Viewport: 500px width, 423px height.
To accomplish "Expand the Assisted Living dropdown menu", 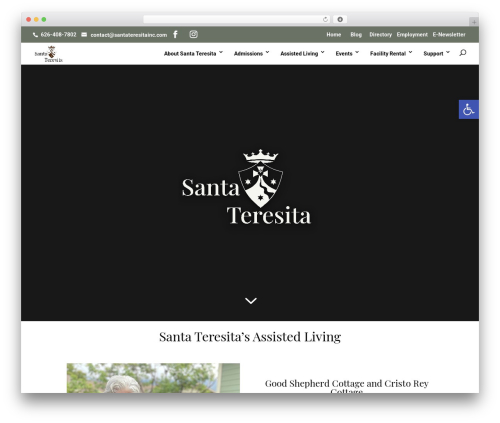I will [x=302, y=53].
